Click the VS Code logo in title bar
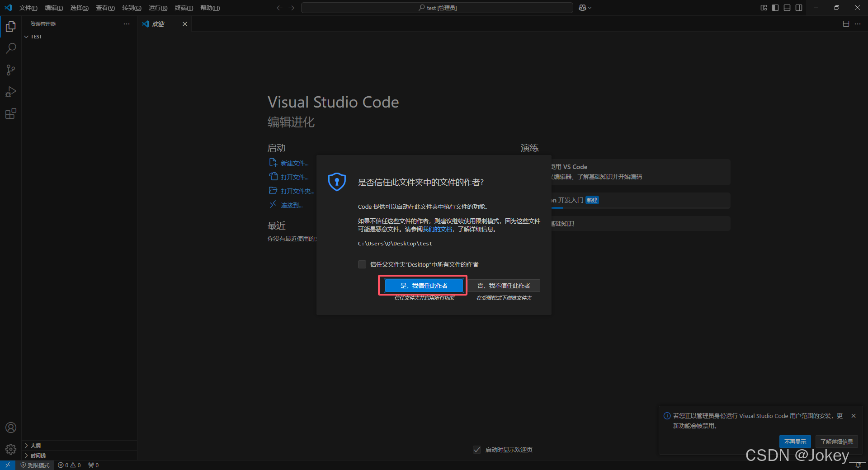The image size is (868, 470). click(x=8, y=8)
